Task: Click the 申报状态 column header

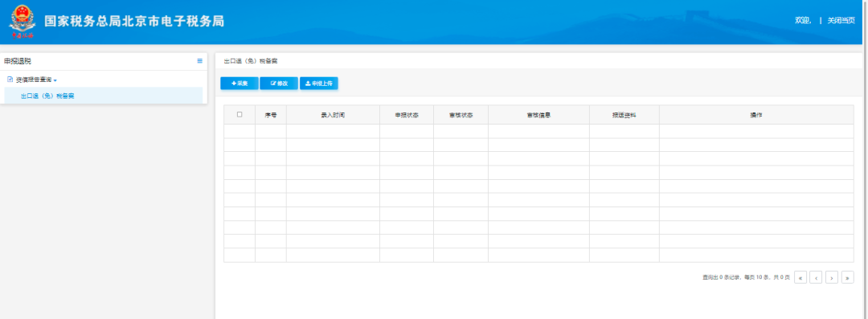Action: [x=407, y=115]
